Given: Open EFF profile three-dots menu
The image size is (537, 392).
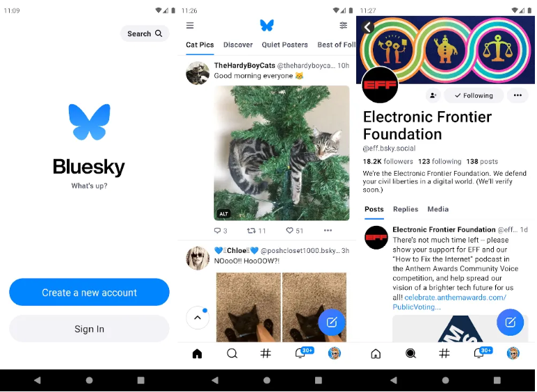Looking at the screenshot, I should point(518,95).
